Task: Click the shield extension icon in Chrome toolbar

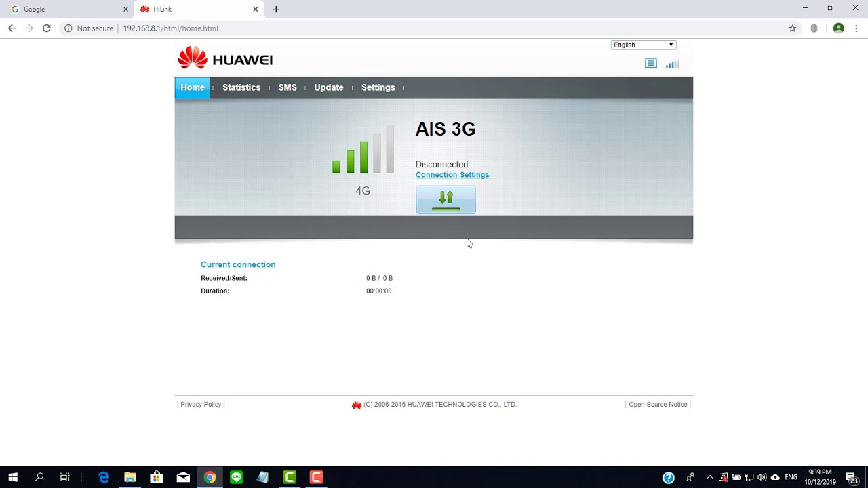Action: (814, 28)
